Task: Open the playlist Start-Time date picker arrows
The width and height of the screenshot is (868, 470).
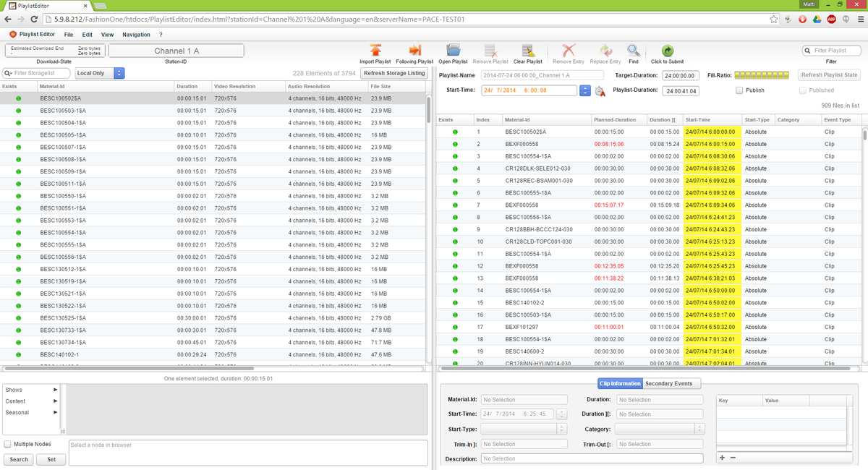Action: point(585,90)
